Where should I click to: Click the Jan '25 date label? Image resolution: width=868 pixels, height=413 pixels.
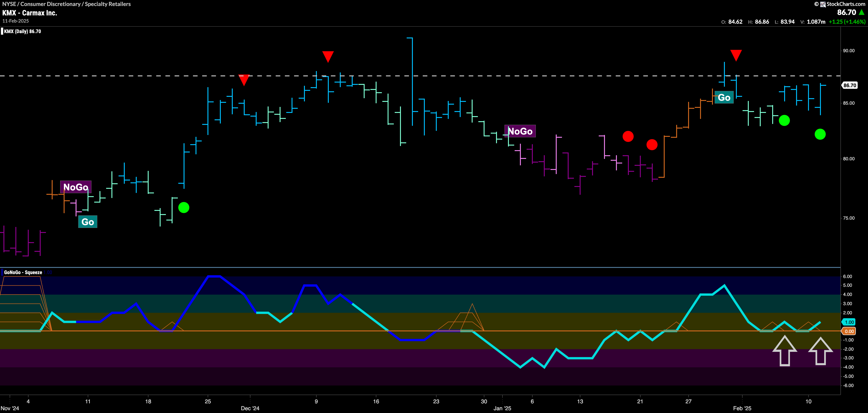502,408
